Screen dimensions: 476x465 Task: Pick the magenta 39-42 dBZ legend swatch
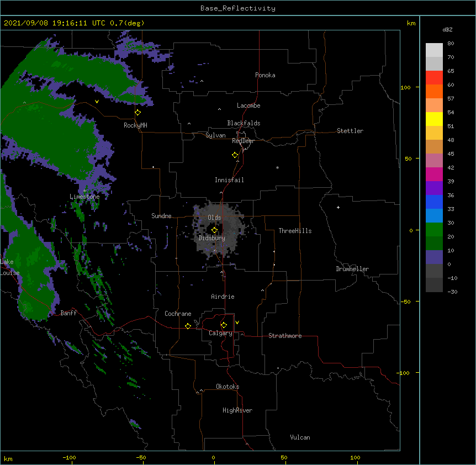pyautogui.click(x=434, y=175)
